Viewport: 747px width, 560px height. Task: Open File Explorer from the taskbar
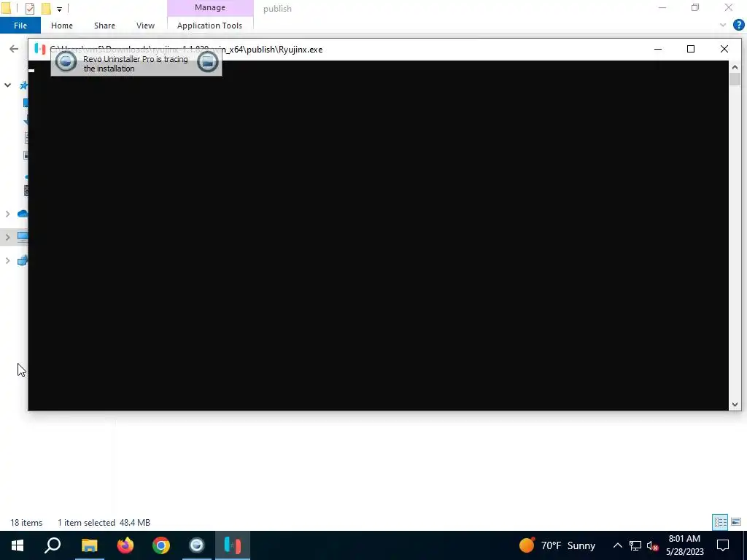click(x=89, y=545)
